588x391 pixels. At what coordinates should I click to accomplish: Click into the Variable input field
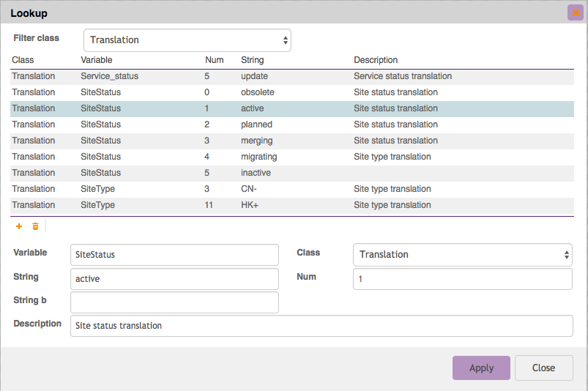click(174, 255)
